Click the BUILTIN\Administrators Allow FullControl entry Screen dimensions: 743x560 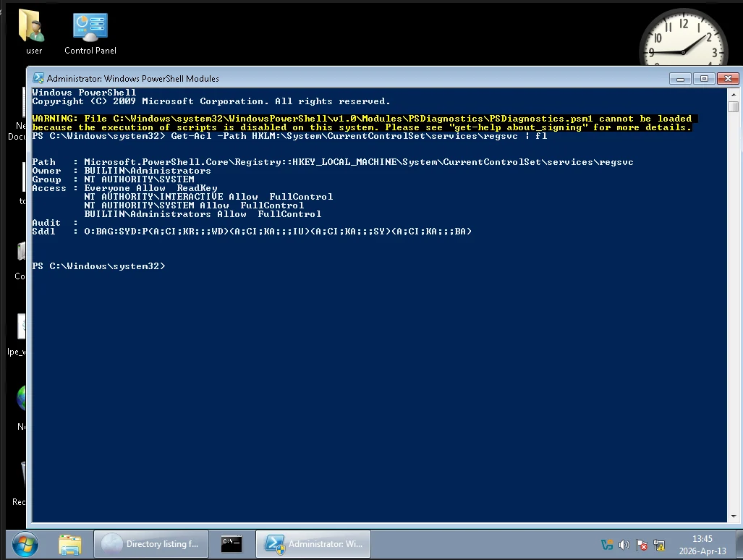coord(203,215)
